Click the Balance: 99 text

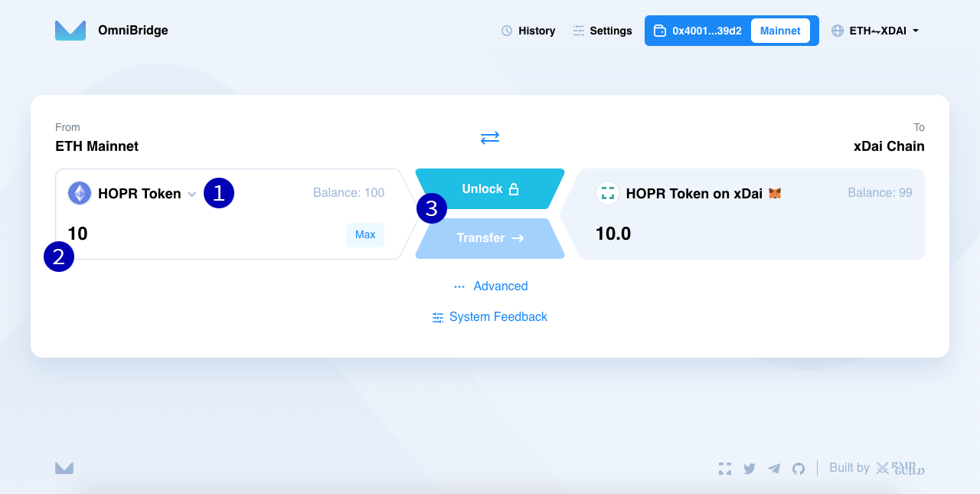(x=880, y=193)
